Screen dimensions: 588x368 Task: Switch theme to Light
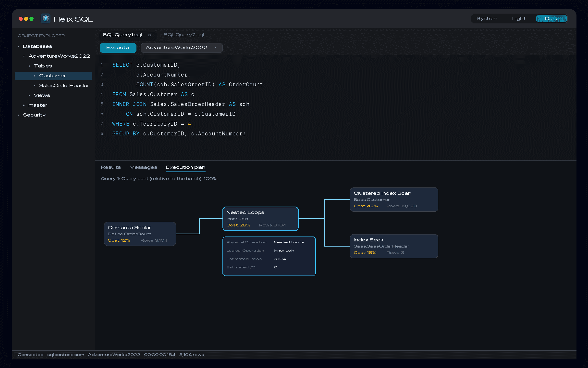(x=519, y=19)
